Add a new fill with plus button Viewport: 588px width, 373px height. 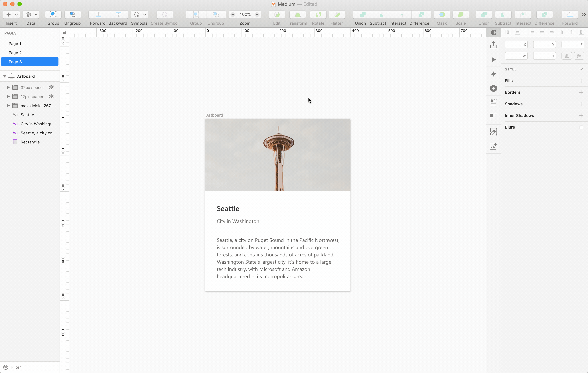click(x=581, y=81)
